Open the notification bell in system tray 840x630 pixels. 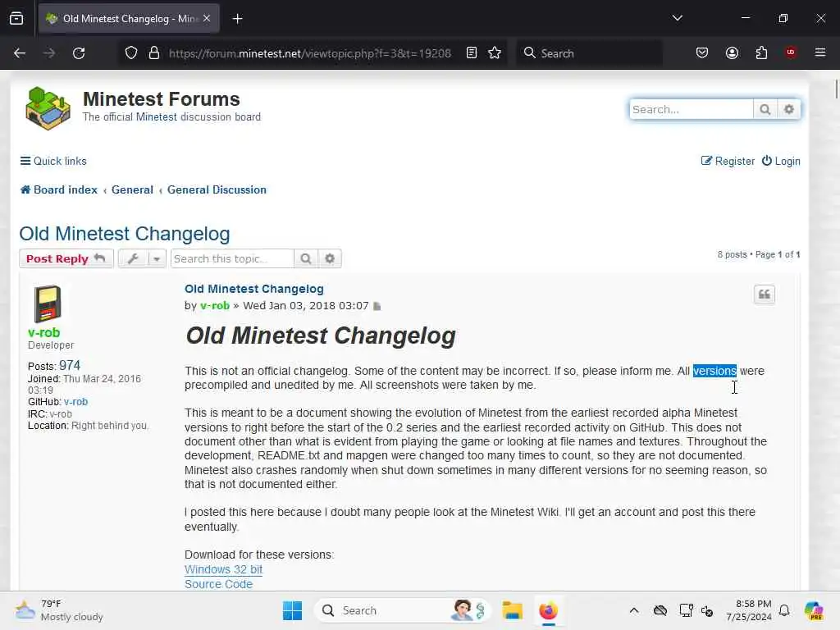point(784,610)
